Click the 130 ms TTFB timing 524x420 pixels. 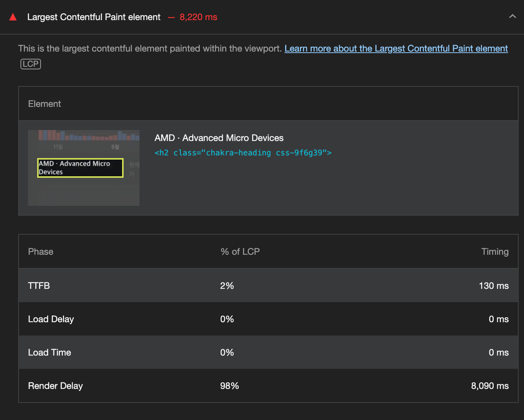pos(494,286)
